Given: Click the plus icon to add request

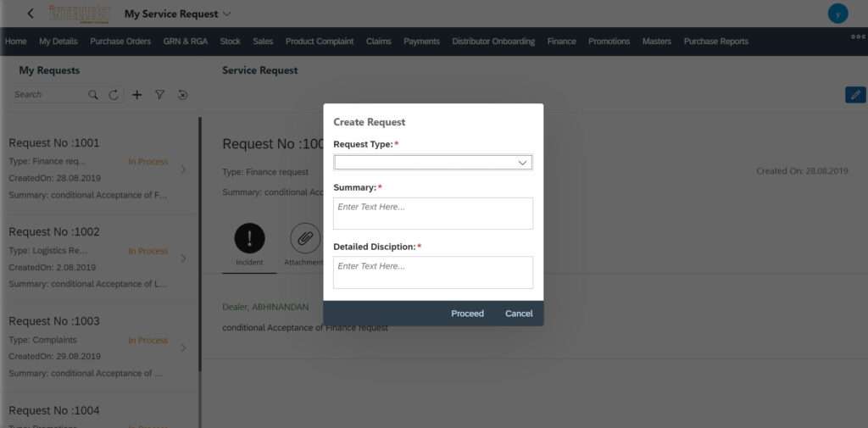Looking at the screenshot, I should click(137, 95).
